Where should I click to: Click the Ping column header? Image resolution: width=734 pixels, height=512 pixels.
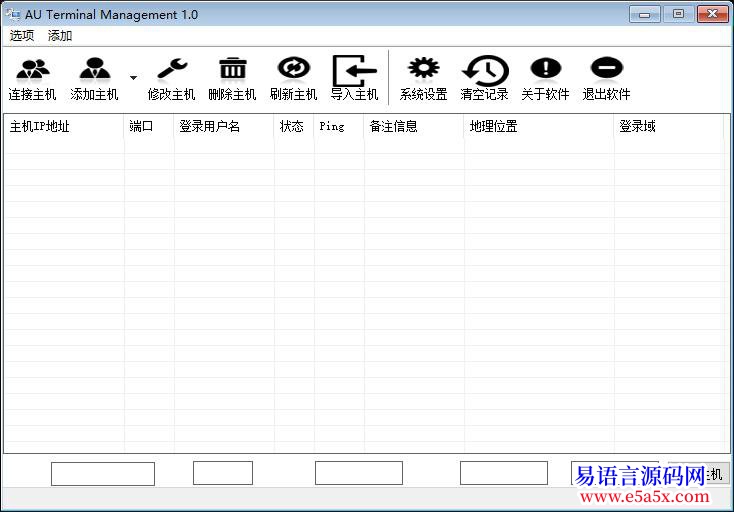[339, 126]
